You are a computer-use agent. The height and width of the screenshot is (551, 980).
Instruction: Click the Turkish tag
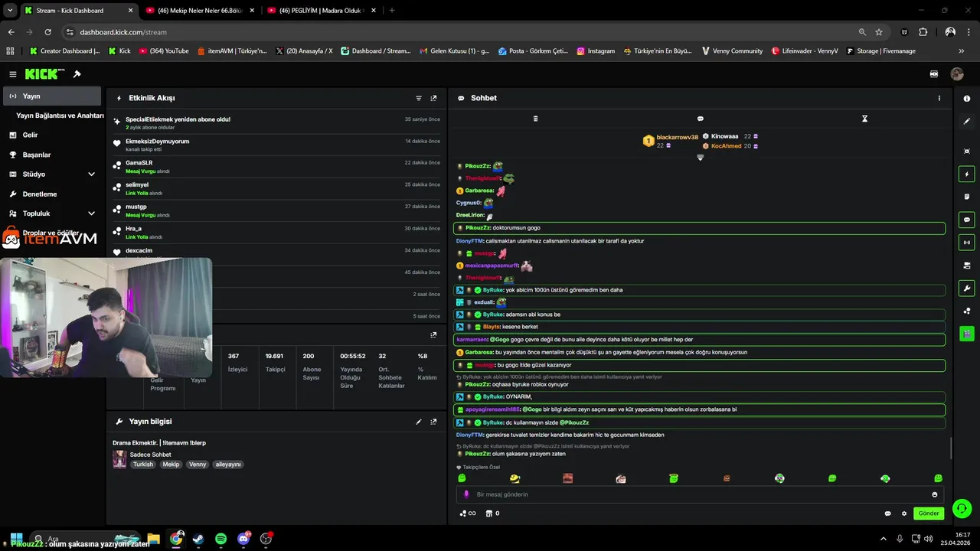click(x=143, y=465)
